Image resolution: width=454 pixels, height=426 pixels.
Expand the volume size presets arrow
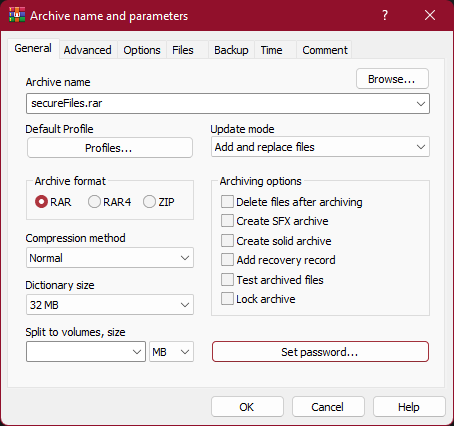(137, 352)
